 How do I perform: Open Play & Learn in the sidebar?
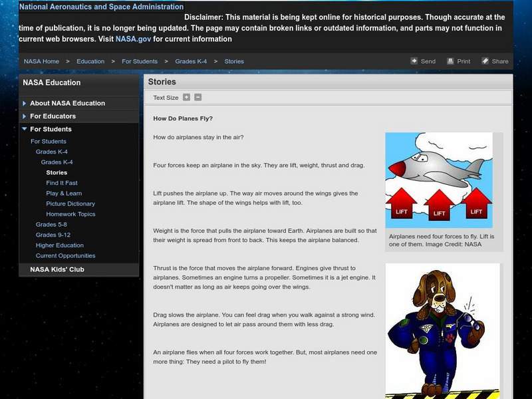coord(64,194)
